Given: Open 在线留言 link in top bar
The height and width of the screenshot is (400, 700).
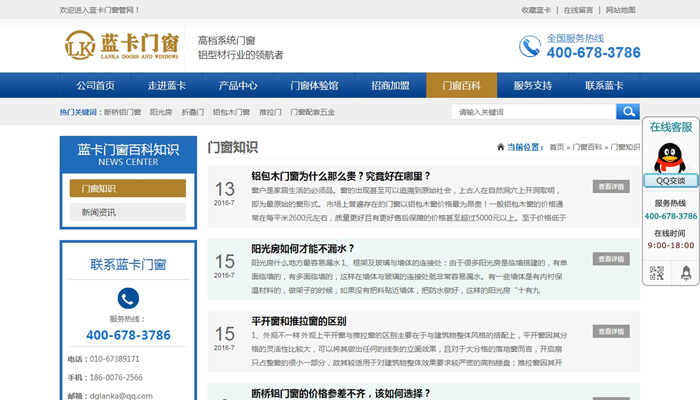Looking at the screenshot, I should click(578, 10).
